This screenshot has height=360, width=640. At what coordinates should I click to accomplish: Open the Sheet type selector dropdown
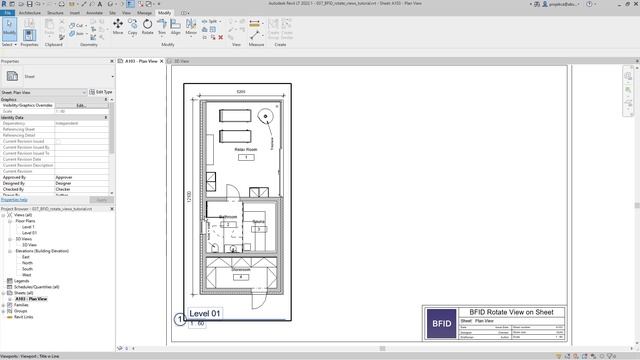(x=112, y=76)
